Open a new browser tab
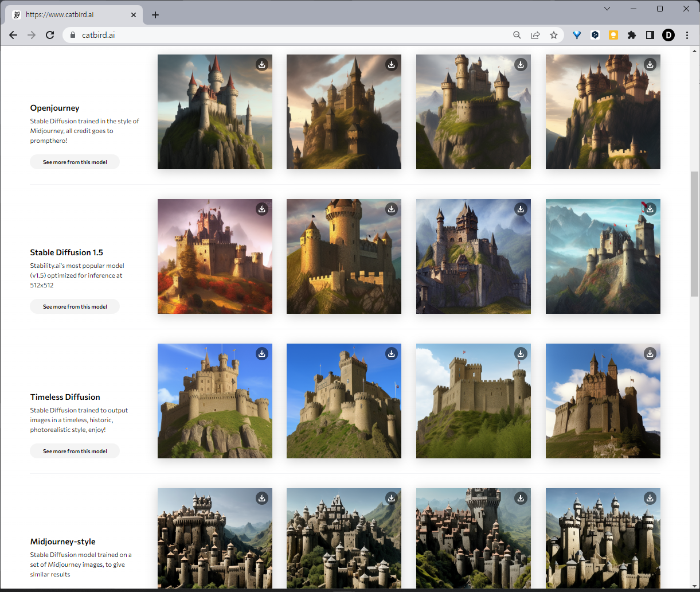The width and height of the screenshot is (700, 592). pyautogui.click(x=155, y=15)
